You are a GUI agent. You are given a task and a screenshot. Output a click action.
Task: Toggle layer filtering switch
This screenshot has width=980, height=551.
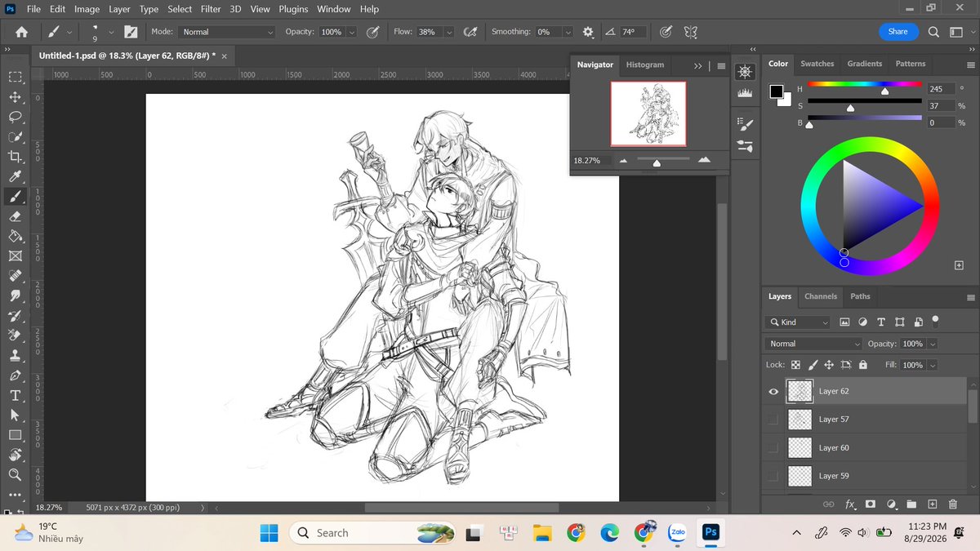pyautogui.click(x=936, y=320)
